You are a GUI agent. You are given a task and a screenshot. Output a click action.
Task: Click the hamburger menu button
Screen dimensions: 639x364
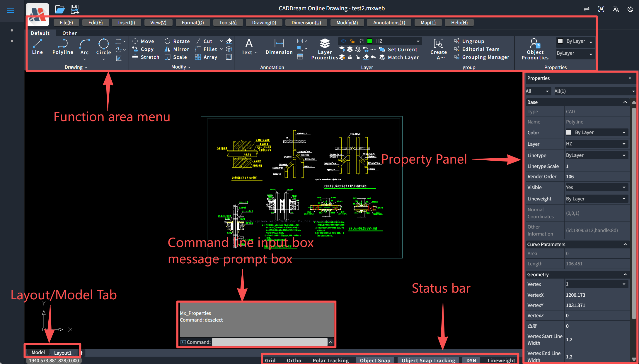point(11,11)
